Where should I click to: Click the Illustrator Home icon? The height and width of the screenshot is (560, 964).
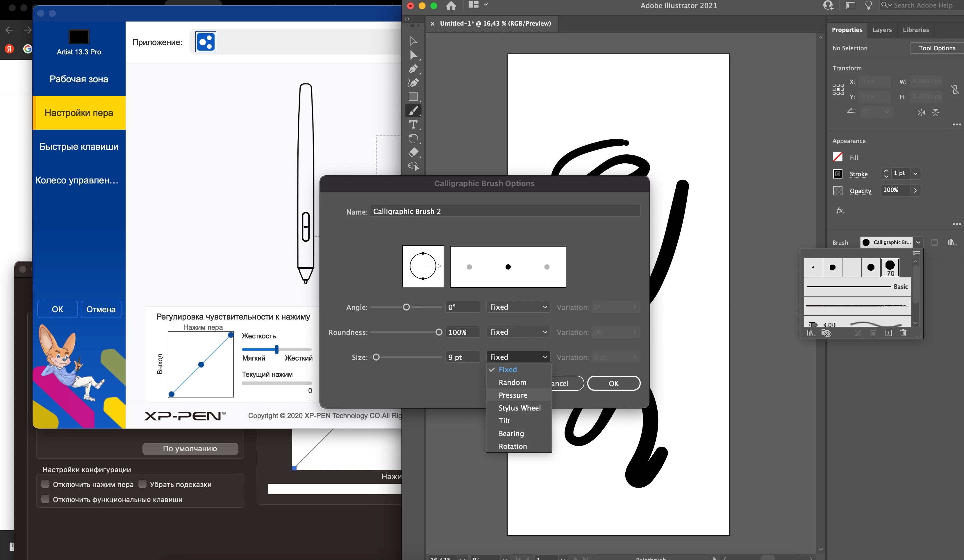451,6
